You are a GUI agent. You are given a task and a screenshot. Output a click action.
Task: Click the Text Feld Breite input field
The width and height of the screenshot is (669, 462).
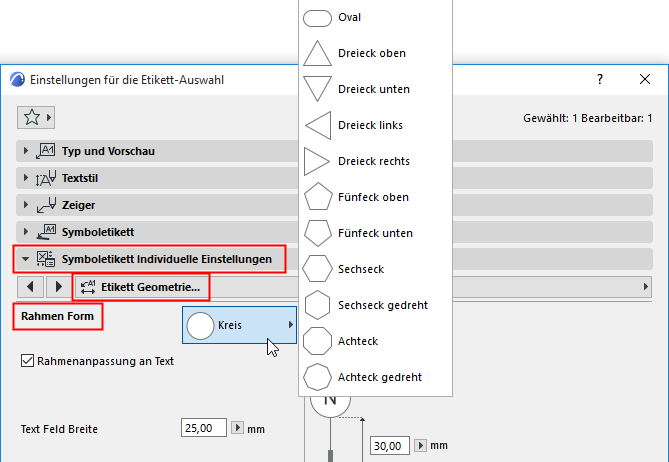click(204, 428)
